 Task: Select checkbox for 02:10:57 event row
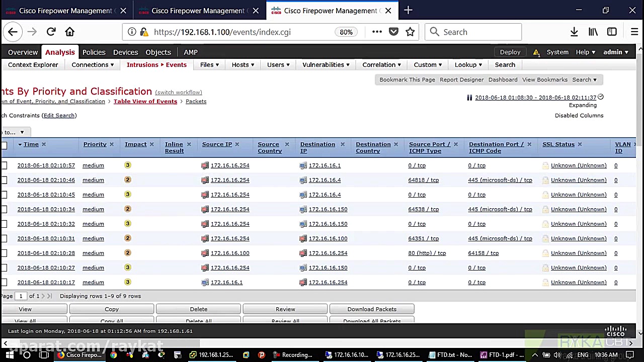click(x=4, y=165)
